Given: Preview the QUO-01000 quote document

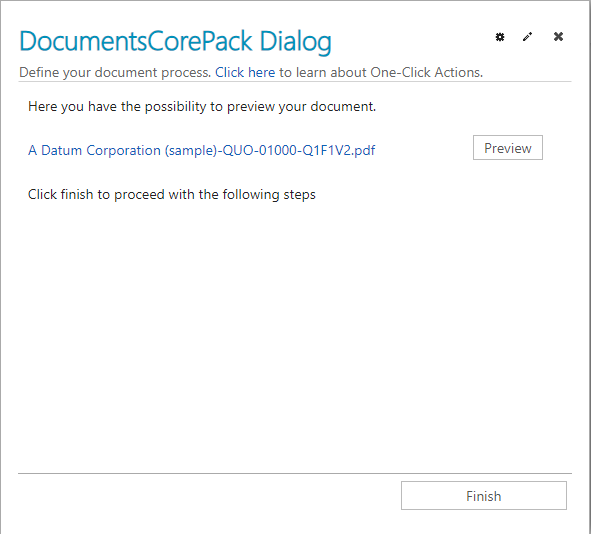Looking at the screenshot, I should 508,147.
